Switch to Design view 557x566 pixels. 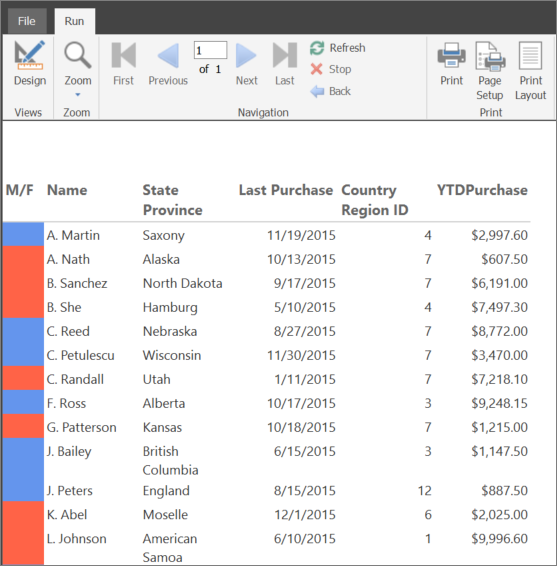pos(30,64)
